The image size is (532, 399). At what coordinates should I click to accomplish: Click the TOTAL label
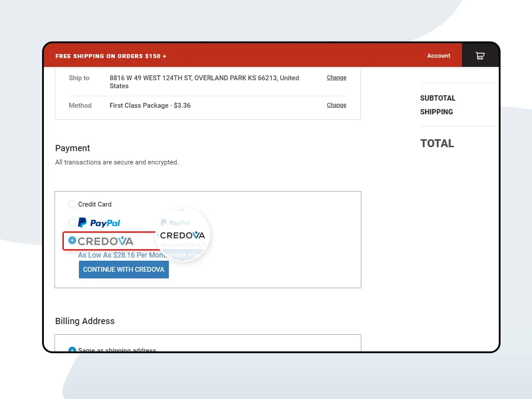click(437, 143)
